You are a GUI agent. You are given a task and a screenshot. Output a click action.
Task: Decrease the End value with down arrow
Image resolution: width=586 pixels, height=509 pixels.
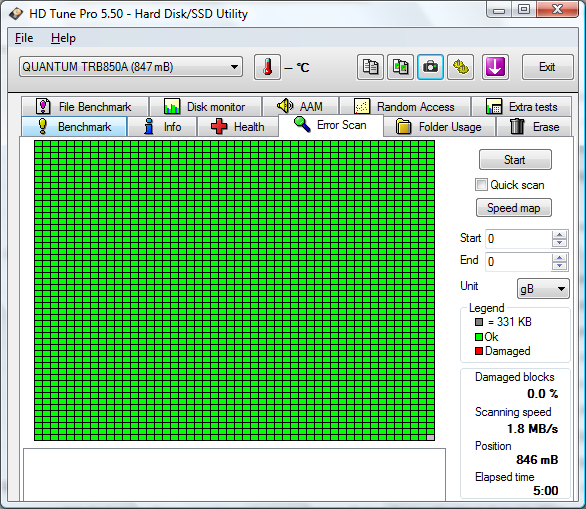(x=559, y=266)
